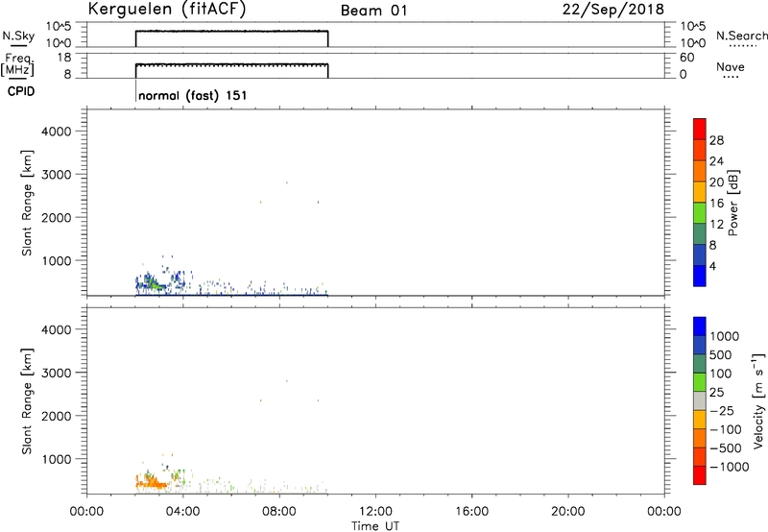Click the "Time UT" axis title
The height and width of the screenshot is (532, 768).
375,526
